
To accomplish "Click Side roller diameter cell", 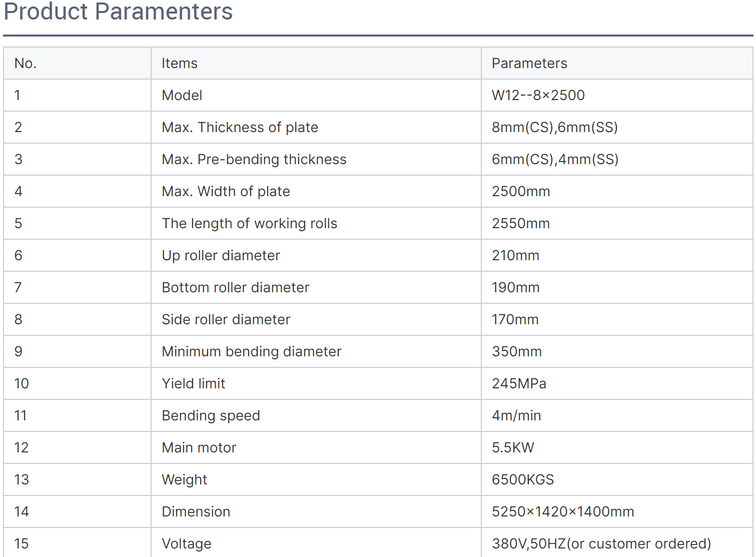I will (316, 319).
